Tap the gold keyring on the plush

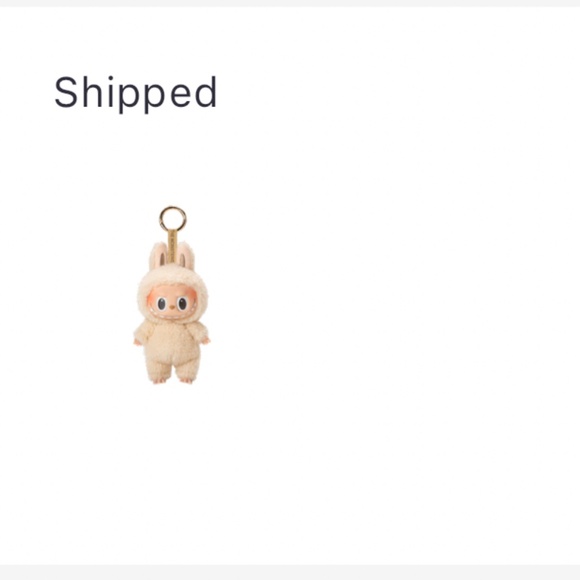173,219
